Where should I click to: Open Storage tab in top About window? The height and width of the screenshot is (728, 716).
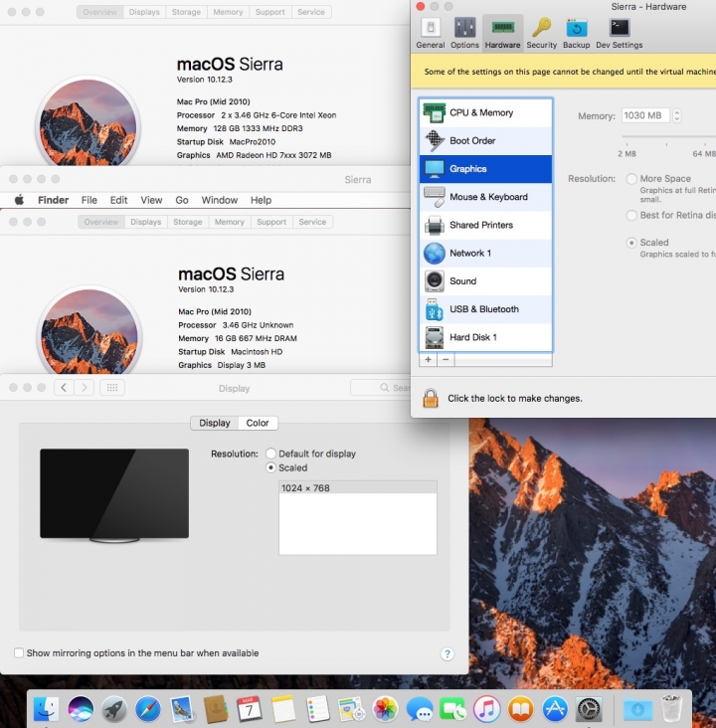(186, 12)
